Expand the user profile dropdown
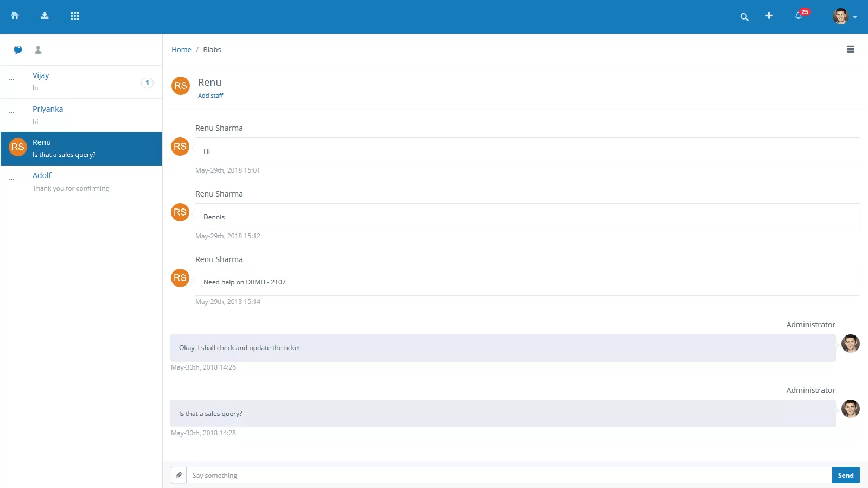Image resolution: width=868 pixels, height=488 pixels. [845, 16]
